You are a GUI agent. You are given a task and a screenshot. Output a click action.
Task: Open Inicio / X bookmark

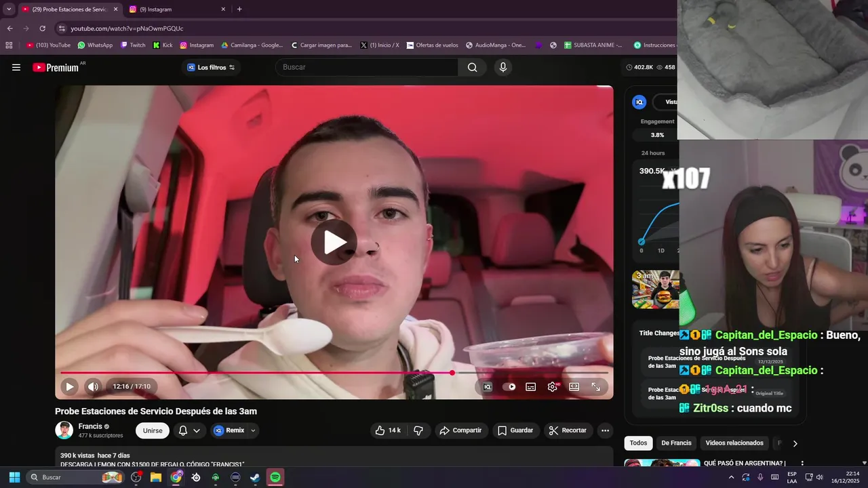click(380, 45)
